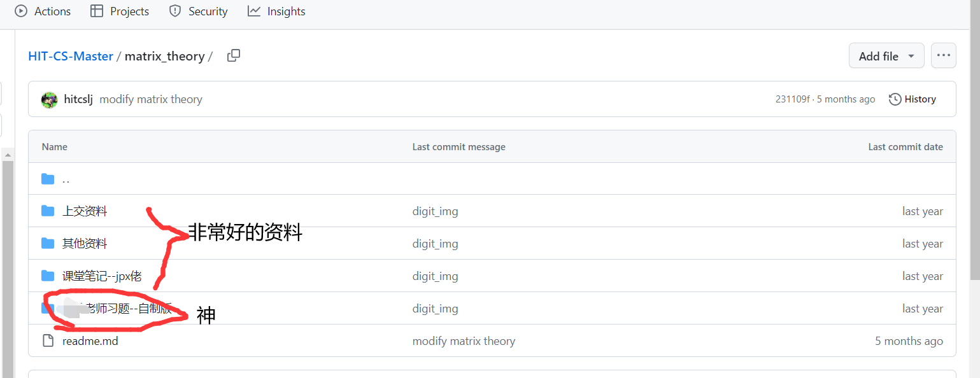Switch to the Projects tab
This screenshot has width=980, height=378.
click(x=120, y=11)
